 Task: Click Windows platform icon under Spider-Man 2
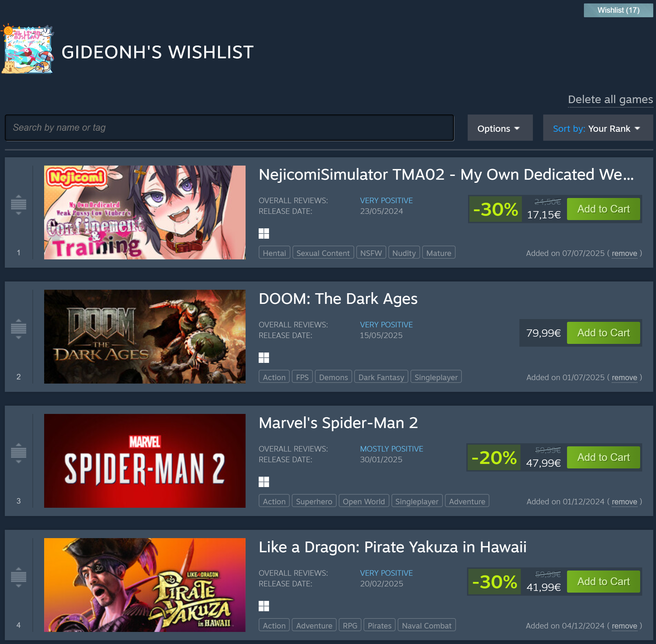coord(264,482)
